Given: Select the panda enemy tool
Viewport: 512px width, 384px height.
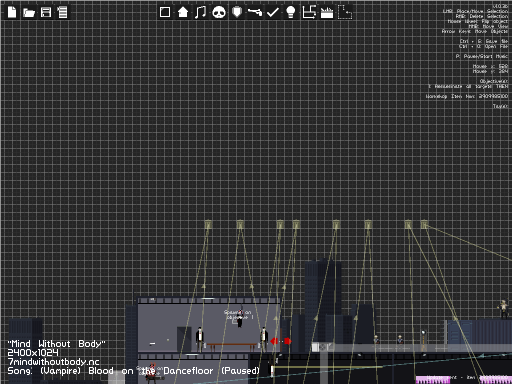Looking at the screenshot, I should pyautogui.click(x=219, y=13).
